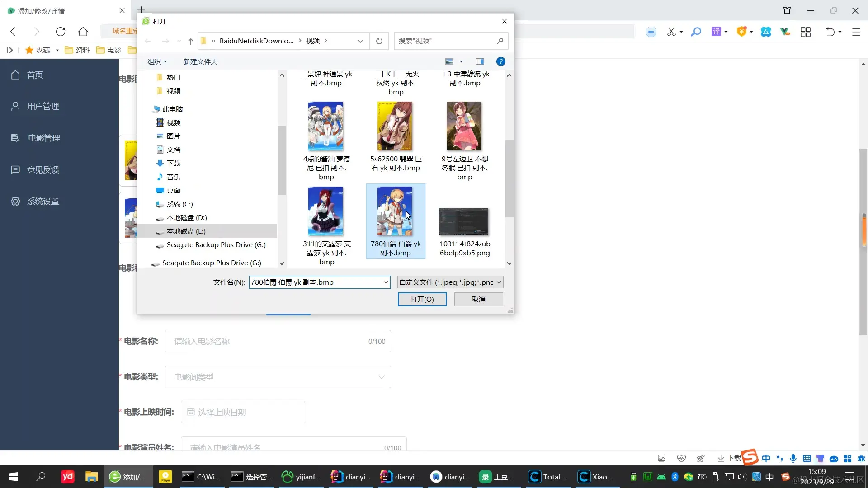This screenshot has width=868, height=488.
Task: Open the 电影管理 sidebar menu
Action: tap(44, 138)
